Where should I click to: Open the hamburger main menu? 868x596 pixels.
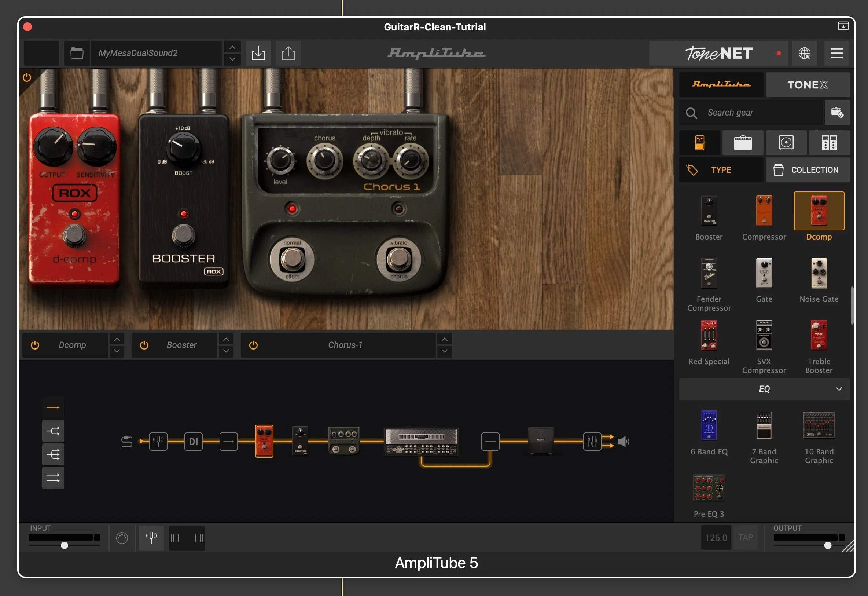836,53
